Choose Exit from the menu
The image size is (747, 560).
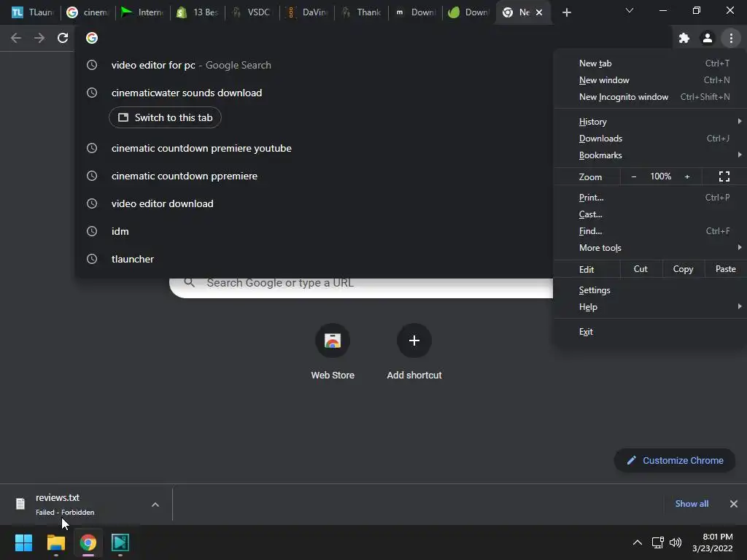click(x=650, y=332)
